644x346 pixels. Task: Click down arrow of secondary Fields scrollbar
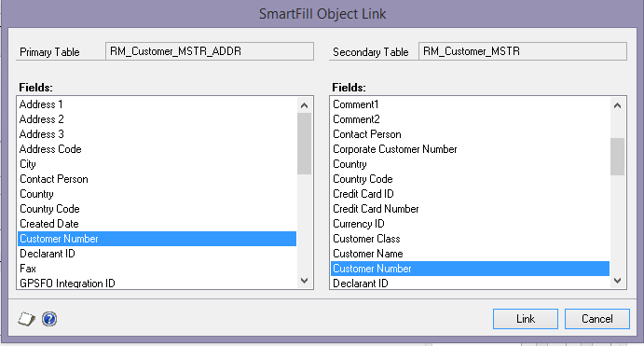[x=617, y=281]
